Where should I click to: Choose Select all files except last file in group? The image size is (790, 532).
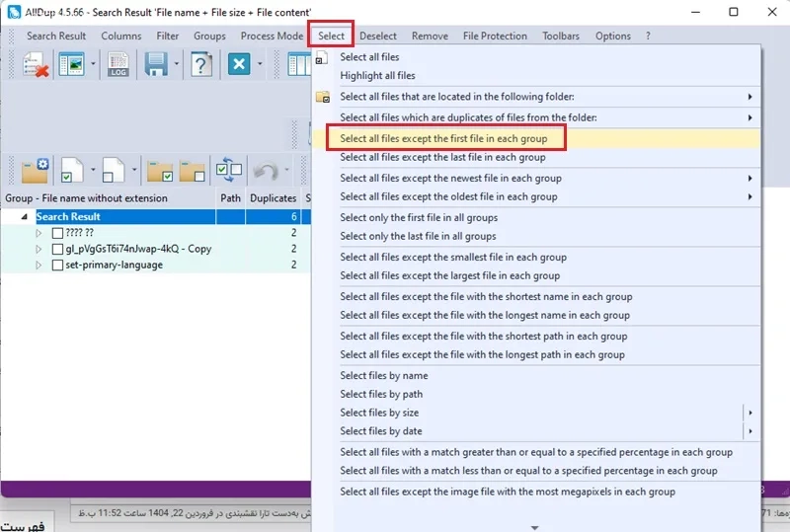click(x=535, y=157)
